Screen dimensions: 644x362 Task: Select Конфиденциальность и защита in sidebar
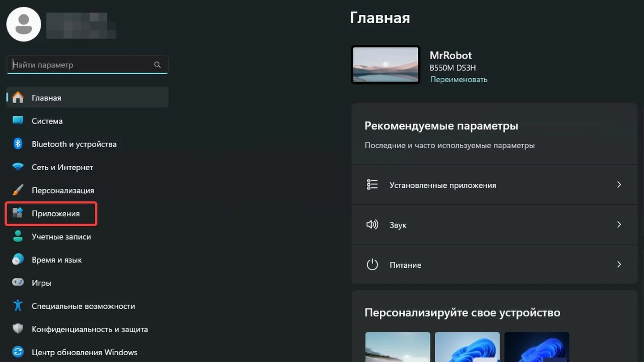87,329
